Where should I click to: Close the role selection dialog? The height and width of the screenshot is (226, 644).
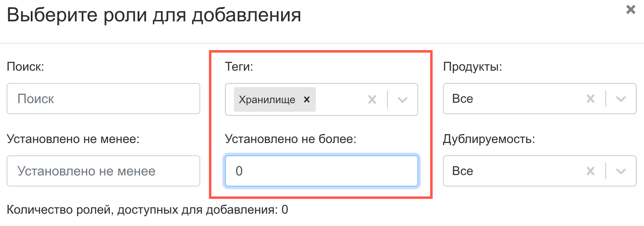coord(630,10)
